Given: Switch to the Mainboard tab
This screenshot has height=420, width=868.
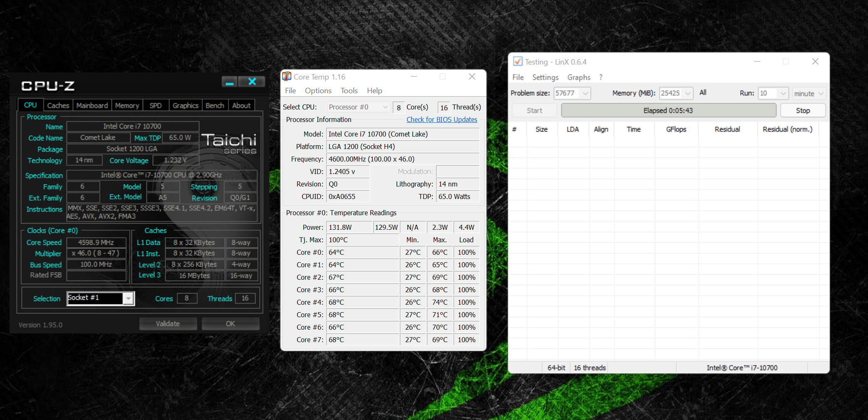Looking at the screenshot, I should 92,106.
